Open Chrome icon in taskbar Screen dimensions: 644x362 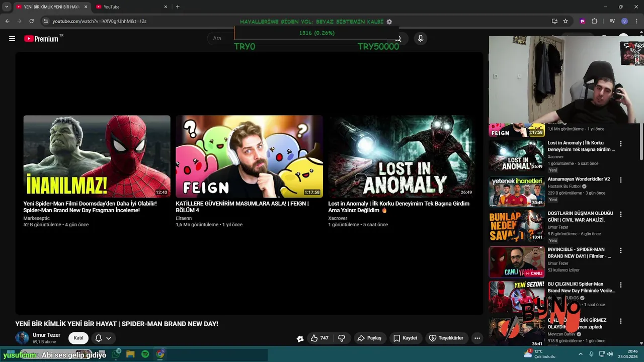(x=160, y=354)
